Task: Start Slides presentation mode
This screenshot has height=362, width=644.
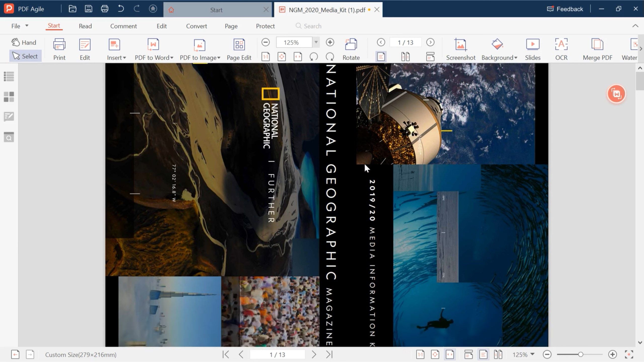Action: pos(533,49)
